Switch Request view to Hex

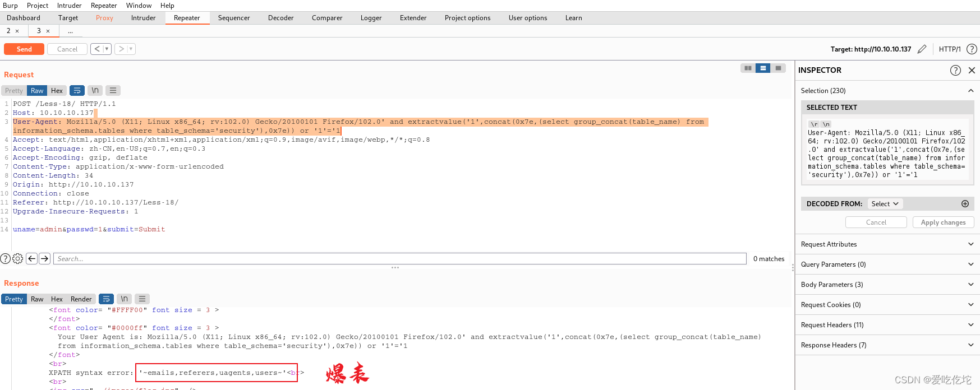click(57, 91)
